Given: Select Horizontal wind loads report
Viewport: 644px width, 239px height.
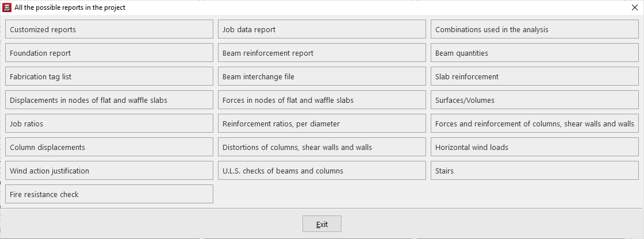Looking at the screenshot, I should coord(534,148).
